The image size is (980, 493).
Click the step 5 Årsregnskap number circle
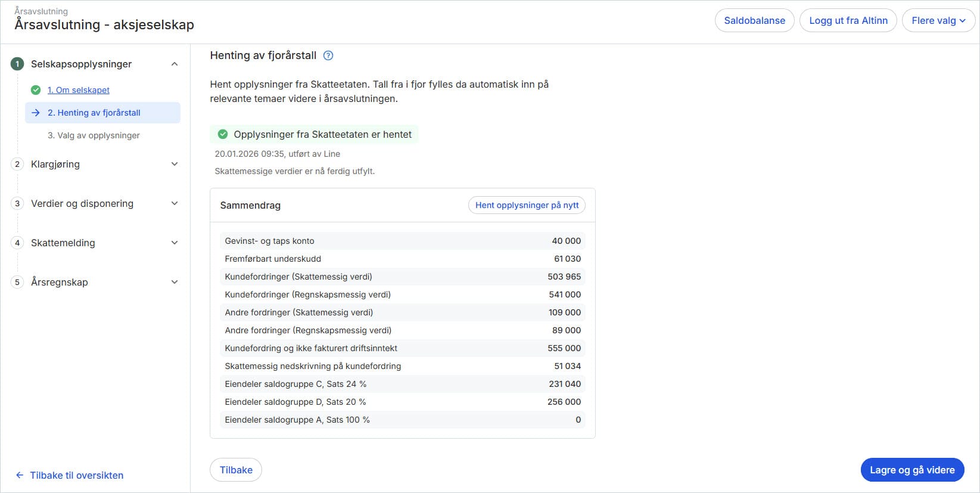click(x=17, y=282)
